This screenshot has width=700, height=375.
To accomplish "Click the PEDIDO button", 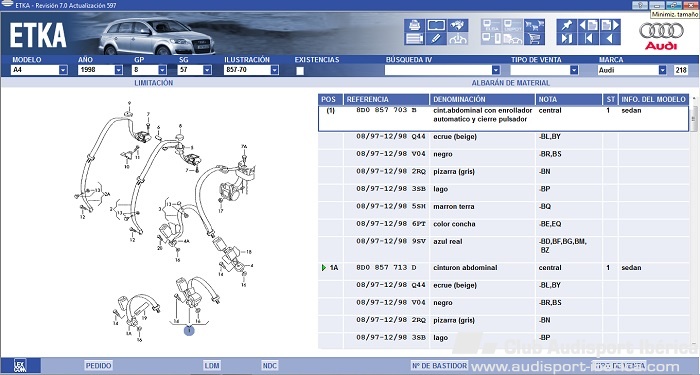I will point(98,366).
